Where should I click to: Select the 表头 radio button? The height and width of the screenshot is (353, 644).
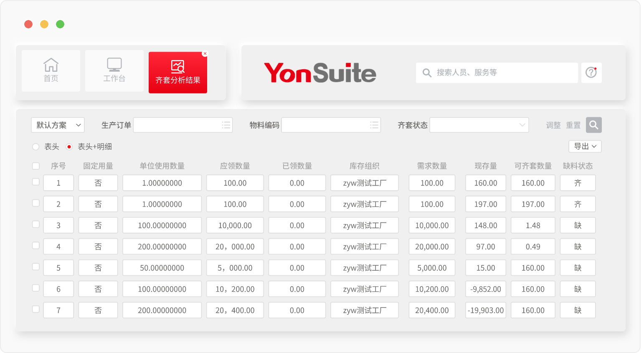pyautogui.click(x=36, y=147)
